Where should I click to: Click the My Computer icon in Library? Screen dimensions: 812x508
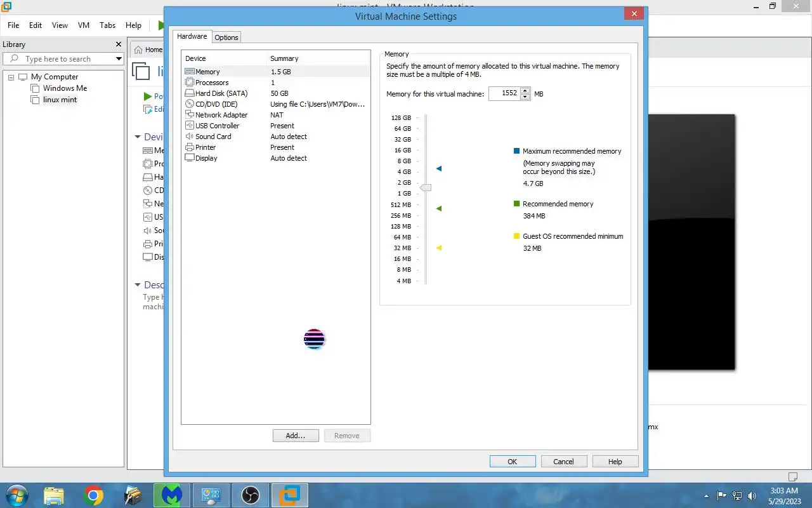tap(23, 77)
